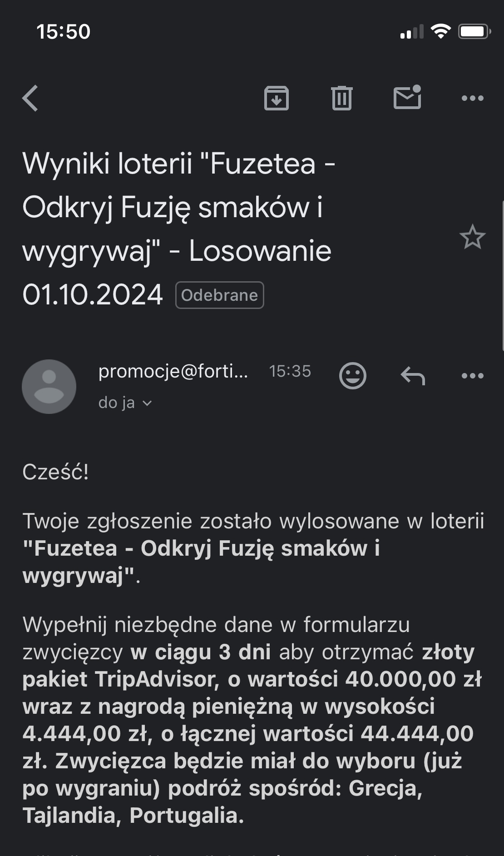The width and height of the screenshot is (504, 856).
Task: Tap the battery indicator in status bar
Action: coord(474,32)
